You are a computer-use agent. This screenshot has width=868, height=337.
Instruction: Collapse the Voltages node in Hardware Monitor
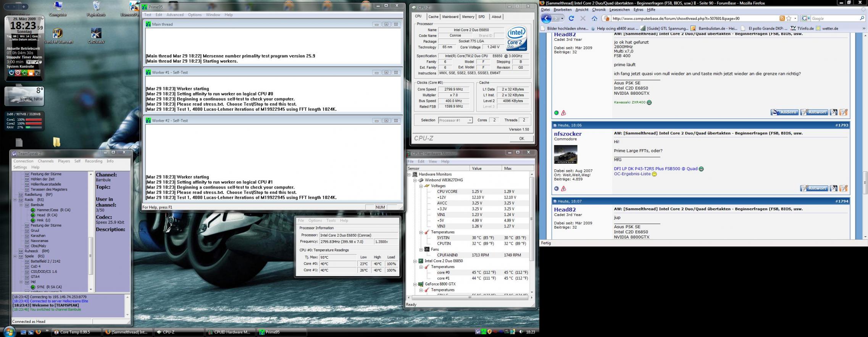click(421, 186)
